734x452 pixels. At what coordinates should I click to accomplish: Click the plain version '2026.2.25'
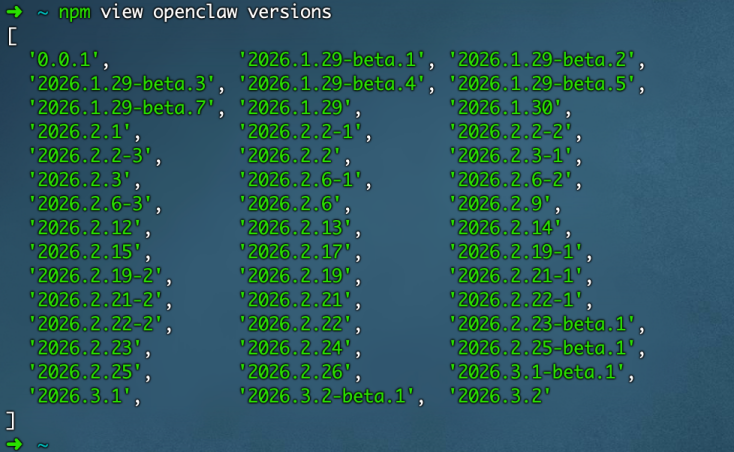tap(85, 372)
